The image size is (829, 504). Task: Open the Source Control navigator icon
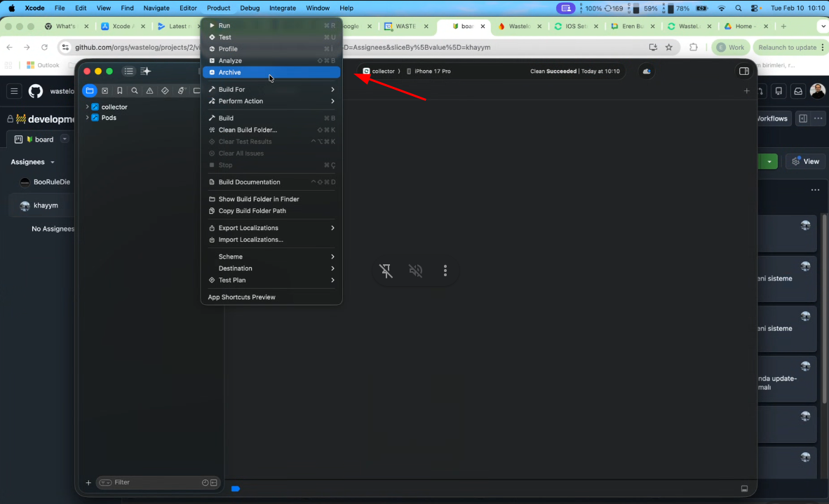click(x=105, y=91)
